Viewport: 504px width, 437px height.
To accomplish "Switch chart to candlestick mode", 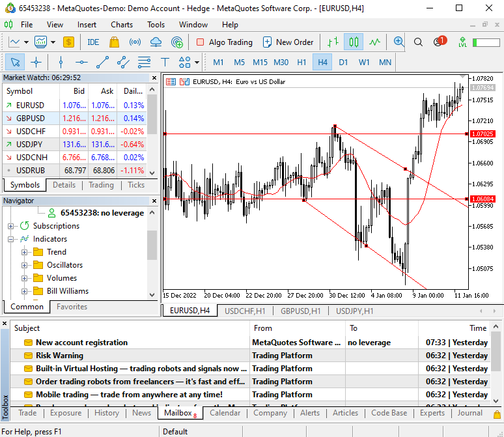I will [354, 42].
